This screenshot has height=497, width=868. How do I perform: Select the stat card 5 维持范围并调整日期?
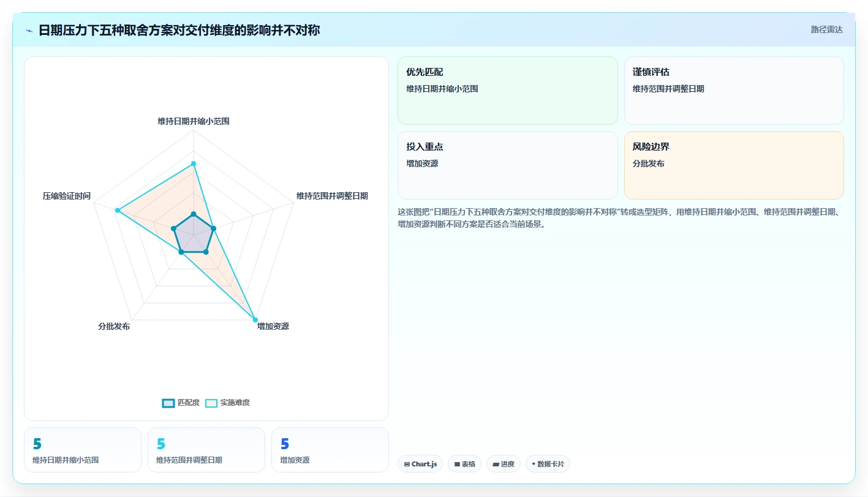click(206, 450)
